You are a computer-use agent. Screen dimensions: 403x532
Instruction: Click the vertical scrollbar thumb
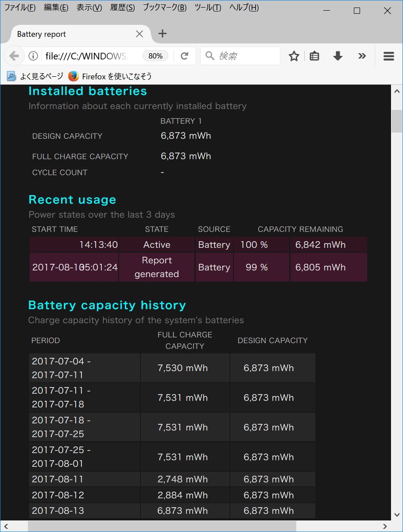(x=397, y=121)
